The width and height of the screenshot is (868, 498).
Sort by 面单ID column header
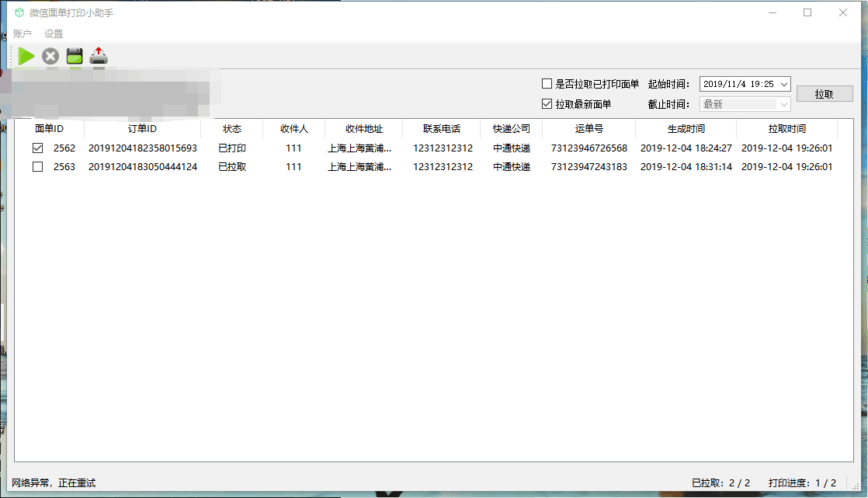(x=49, y=128)
